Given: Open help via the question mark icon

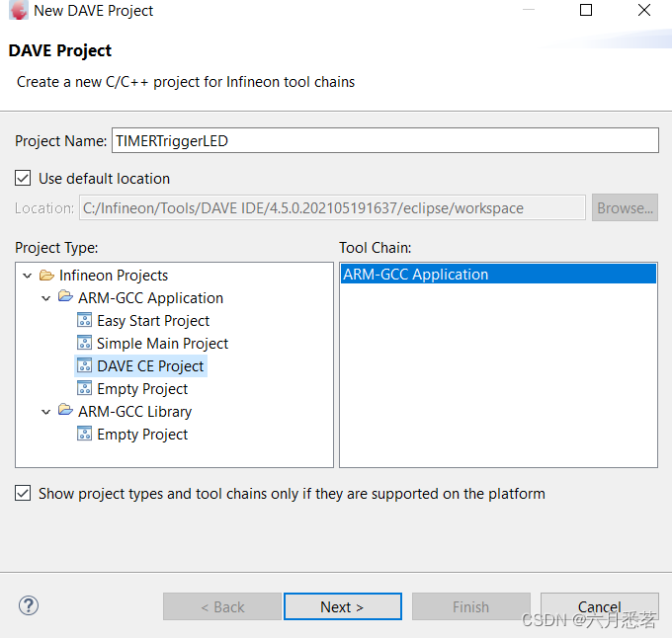Looking at the screenshot, I should tap(29, 605).
